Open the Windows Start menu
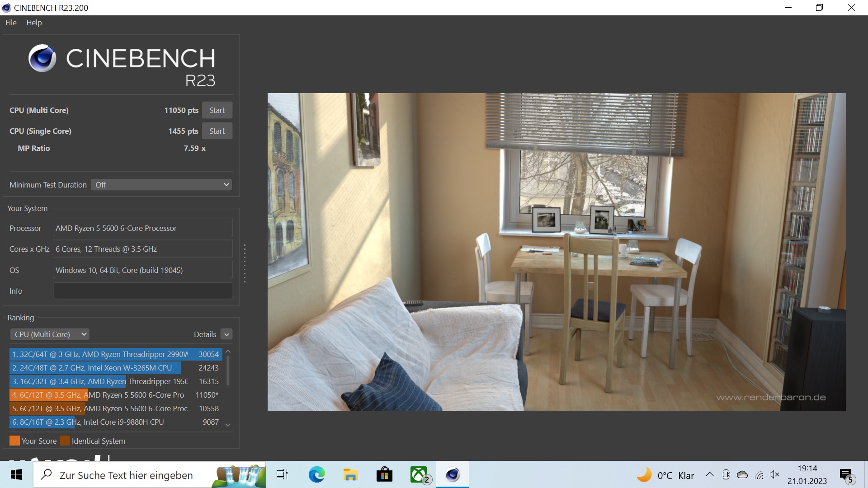The image size is (868, 488). 16,475
